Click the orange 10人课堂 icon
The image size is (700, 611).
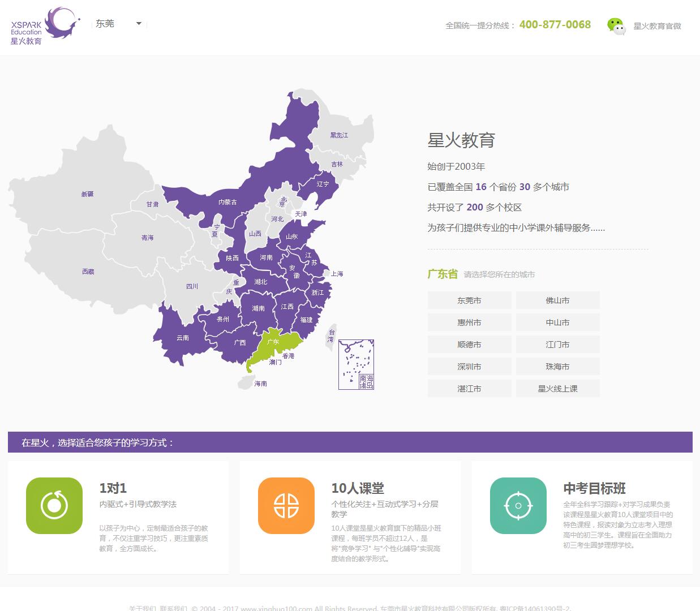(x=286, y=506)
